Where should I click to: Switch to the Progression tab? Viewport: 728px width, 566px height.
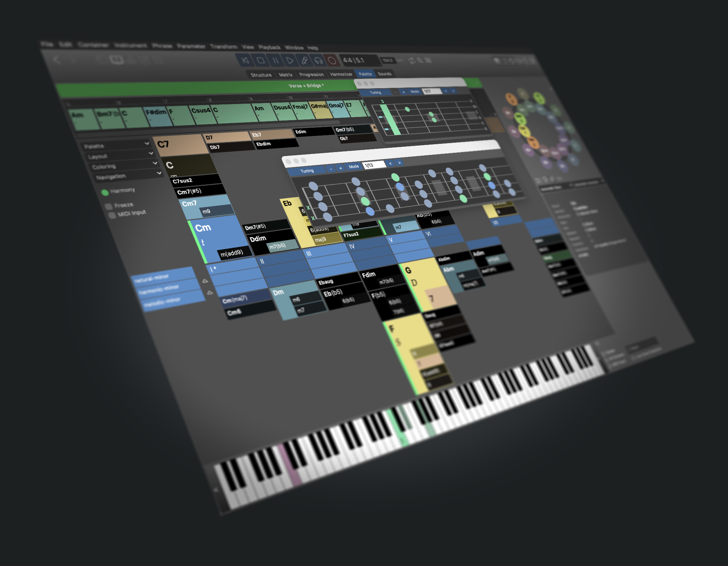[x=311, y=75]
